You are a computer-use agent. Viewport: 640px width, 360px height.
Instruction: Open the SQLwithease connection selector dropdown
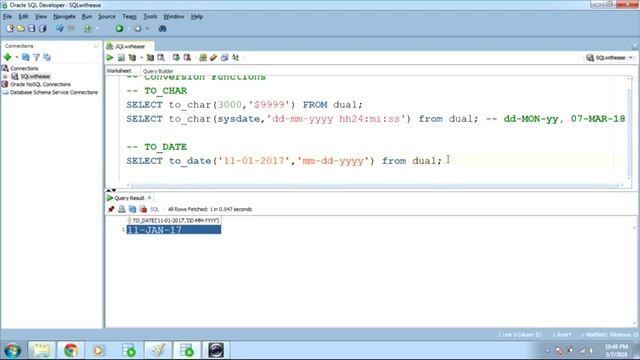point(610,58)
